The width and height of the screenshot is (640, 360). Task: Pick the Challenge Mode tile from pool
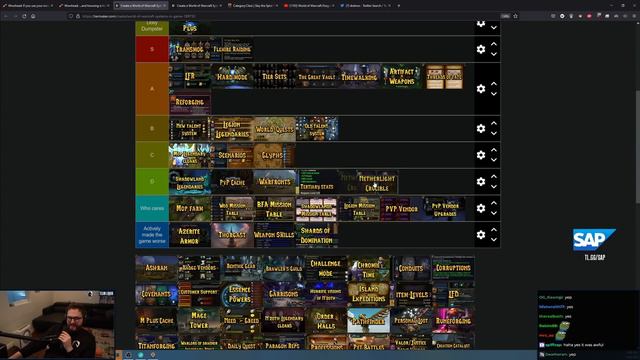pos(326,268)
